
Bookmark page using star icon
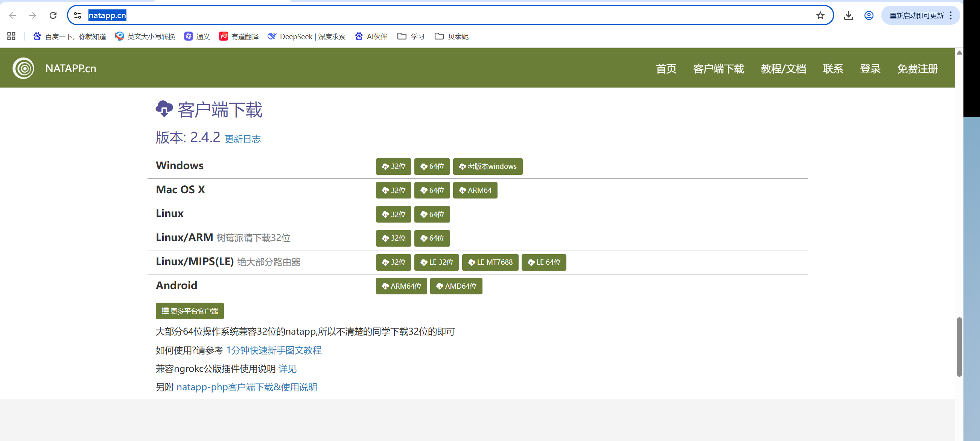tap(820, 15)
